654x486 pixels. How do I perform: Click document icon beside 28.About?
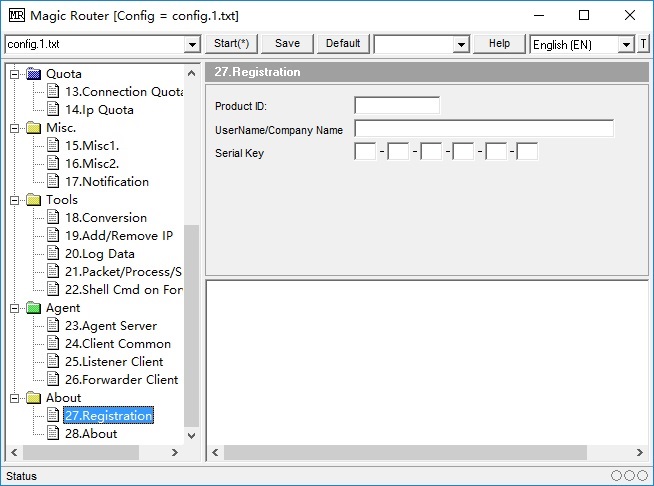(53, 433)
